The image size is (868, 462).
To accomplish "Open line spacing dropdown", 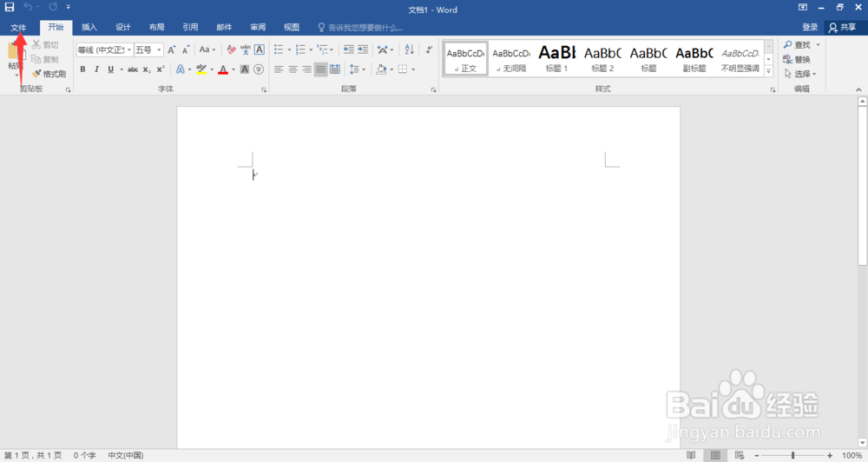I will point(358,69).
